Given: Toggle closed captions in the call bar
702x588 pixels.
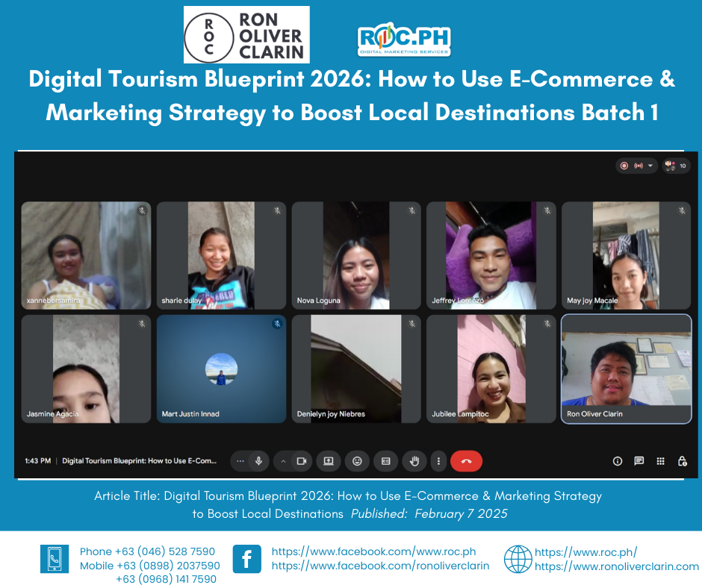Looking at the screenshot, I should pos(386,461).
